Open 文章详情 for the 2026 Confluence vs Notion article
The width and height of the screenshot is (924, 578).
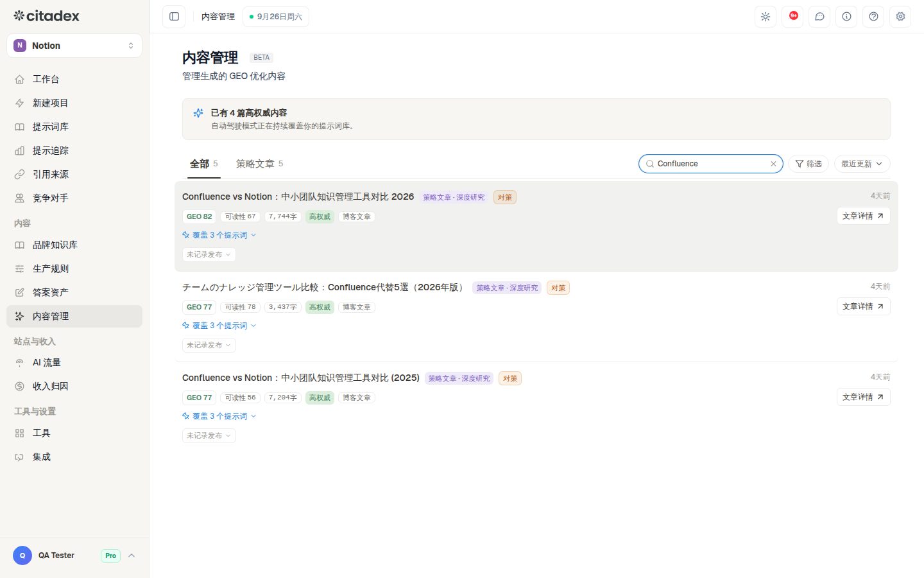[863, 216]
